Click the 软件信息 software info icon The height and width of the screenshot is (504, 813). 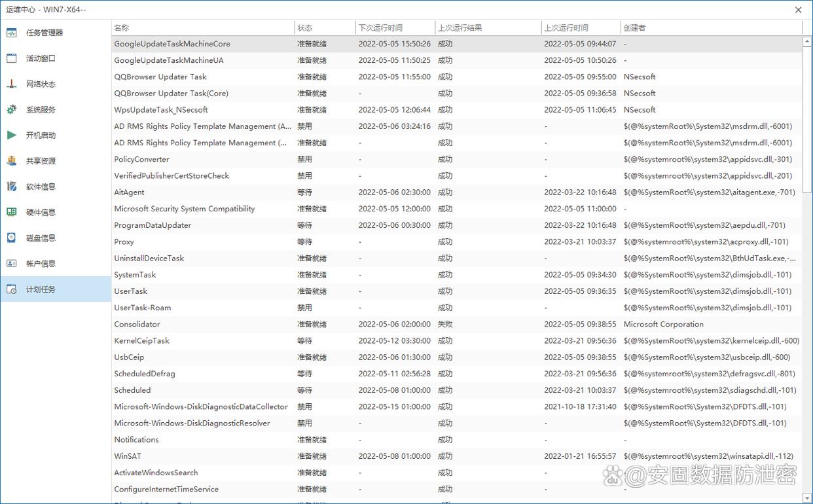coord(12,187)
